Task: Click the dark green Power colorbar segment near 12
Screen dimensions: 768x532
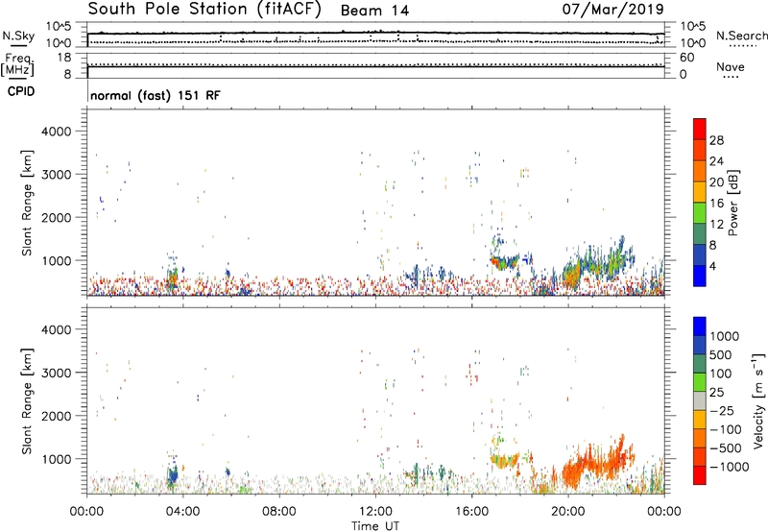Action: coord(700,233)
